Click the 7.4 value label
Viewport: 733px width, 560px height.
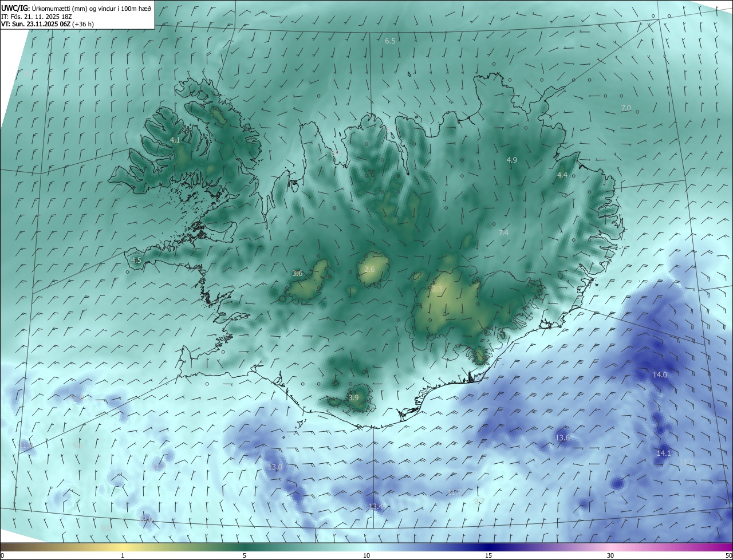(x=503, y=232)
